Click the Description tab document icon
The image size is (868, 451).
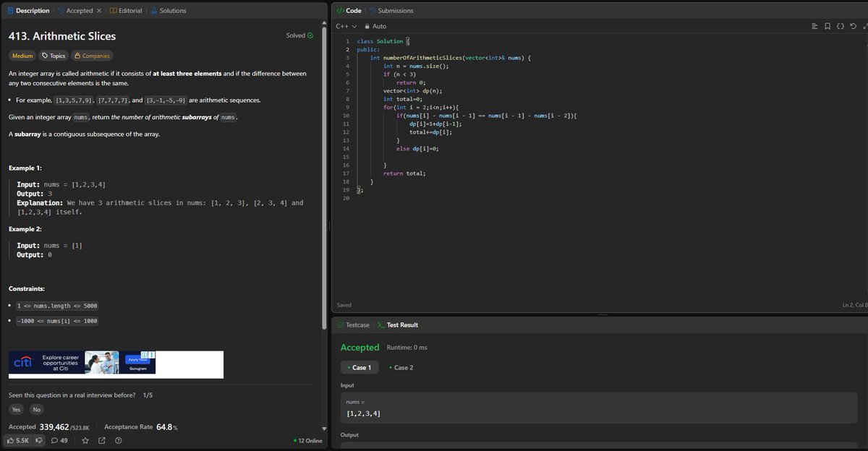tap(10, 10)
